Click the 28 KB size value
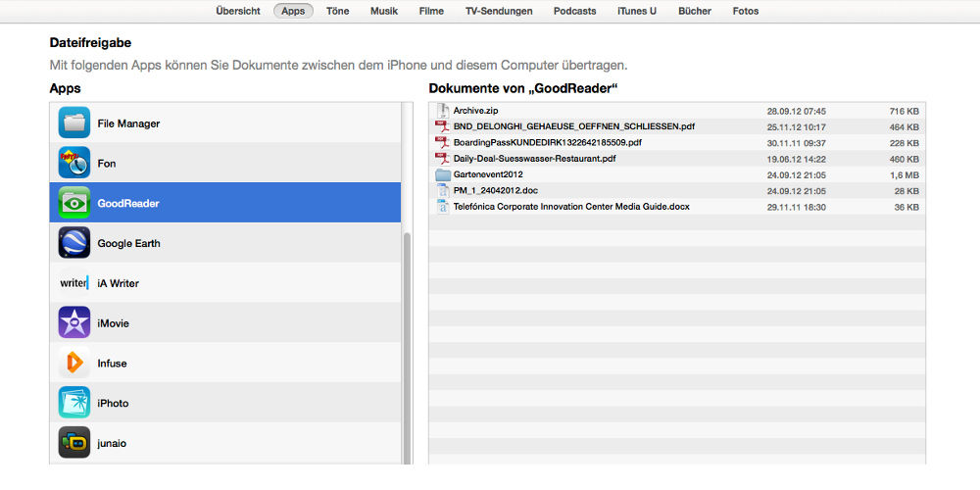Viewport: 980px width, 490px height. pos(906,191)
